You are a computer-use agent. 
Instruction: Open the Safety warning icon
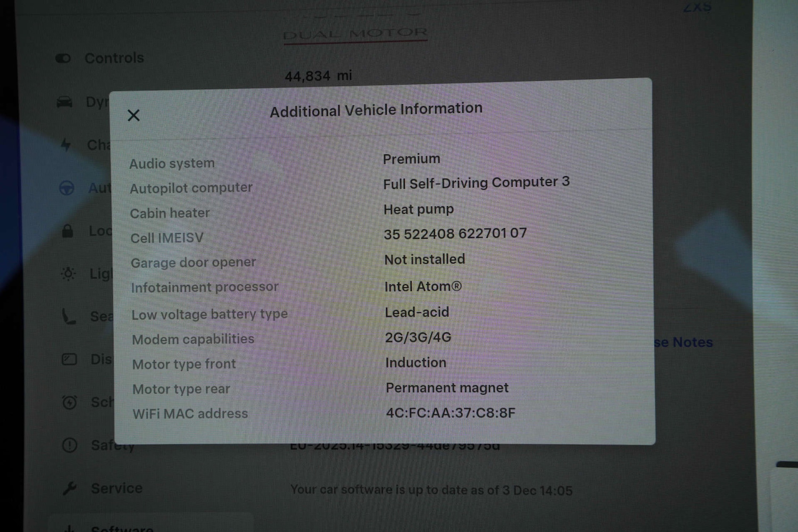[69, 445]
